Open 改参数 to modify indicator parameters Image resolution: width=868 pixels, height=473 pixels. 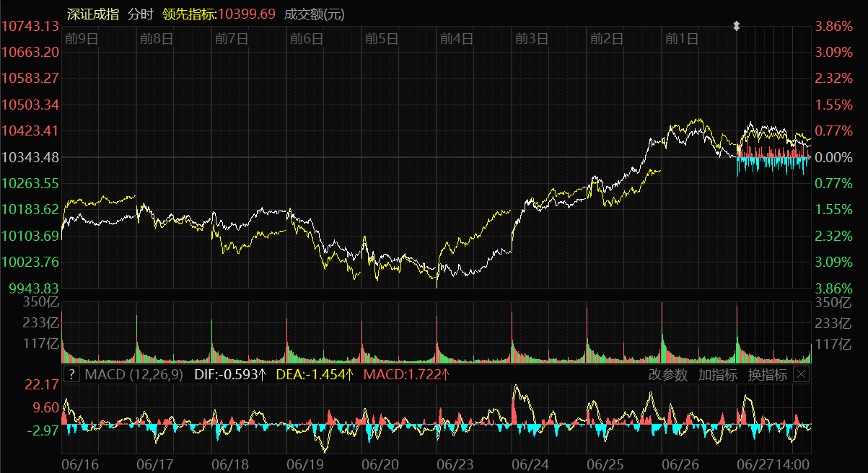pos(667,374)
